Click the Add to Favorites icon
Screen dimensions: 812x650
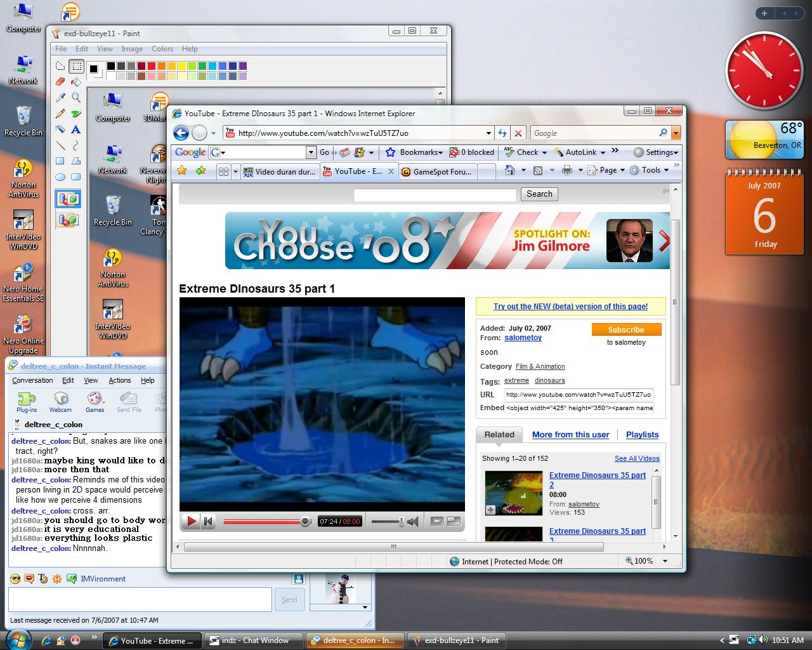[x=200, y=170]
